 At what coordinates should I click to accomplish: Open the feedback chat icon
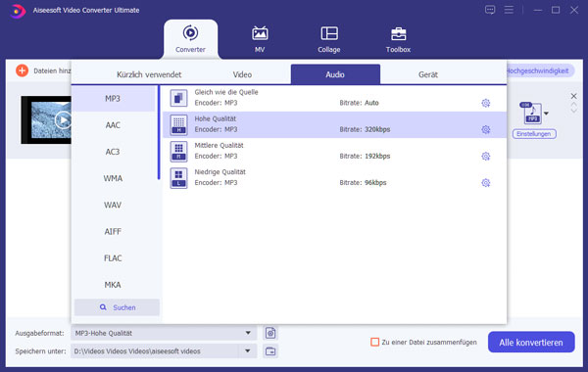pyautogui.click(x=490, y=10)
